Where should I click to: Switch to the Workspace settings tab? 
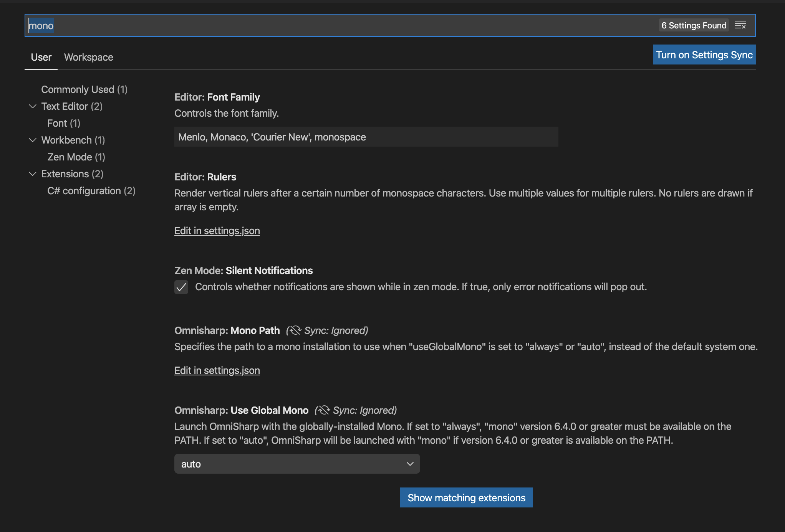(88, 57)
